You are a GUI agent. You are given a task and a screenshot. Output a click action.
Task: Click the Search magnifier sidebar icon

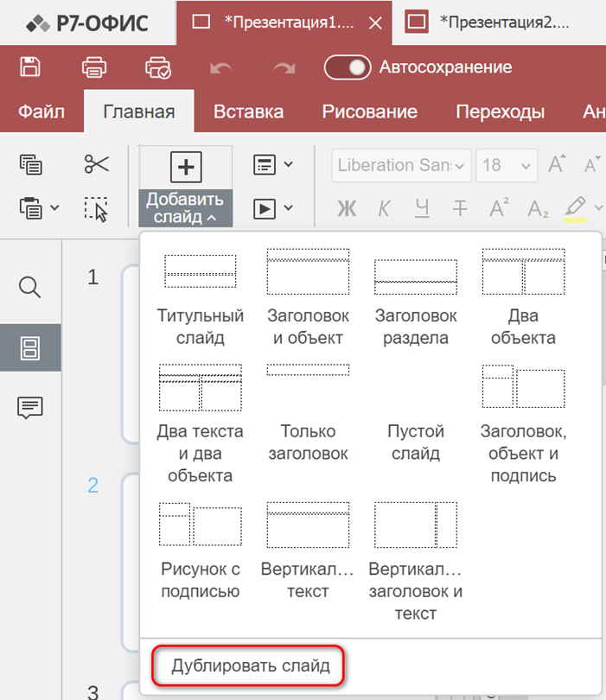click(x=30, y=287)
